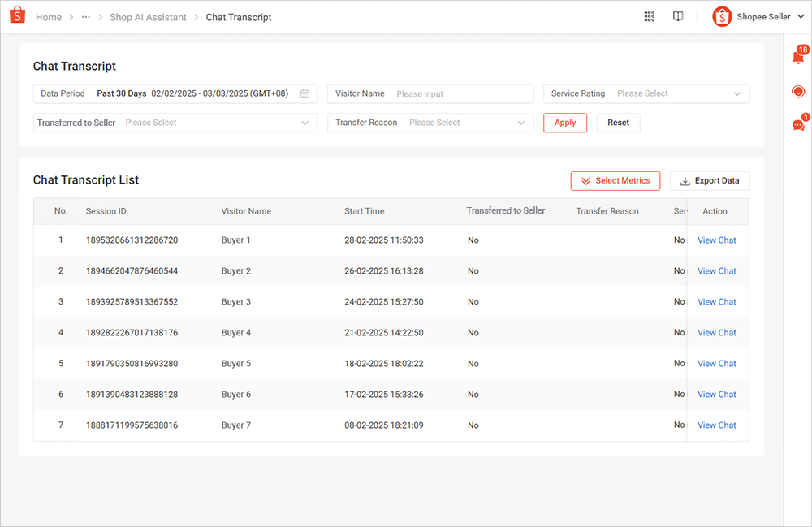Click the Visitor Name input field

pos(460,94)
